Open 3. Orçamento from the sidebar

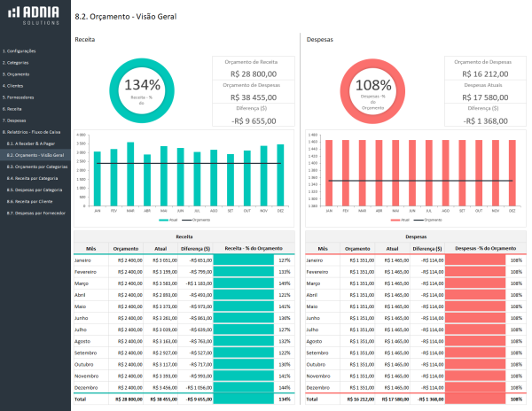pyautogui.click(x=17, y=74)
